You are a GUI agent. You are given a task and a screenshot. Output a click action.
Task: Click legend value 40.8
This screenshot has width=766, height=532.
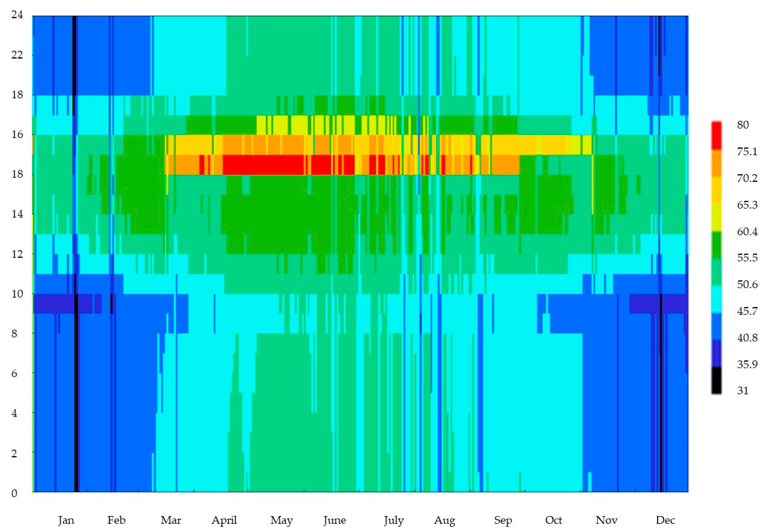tap(747, 338)
